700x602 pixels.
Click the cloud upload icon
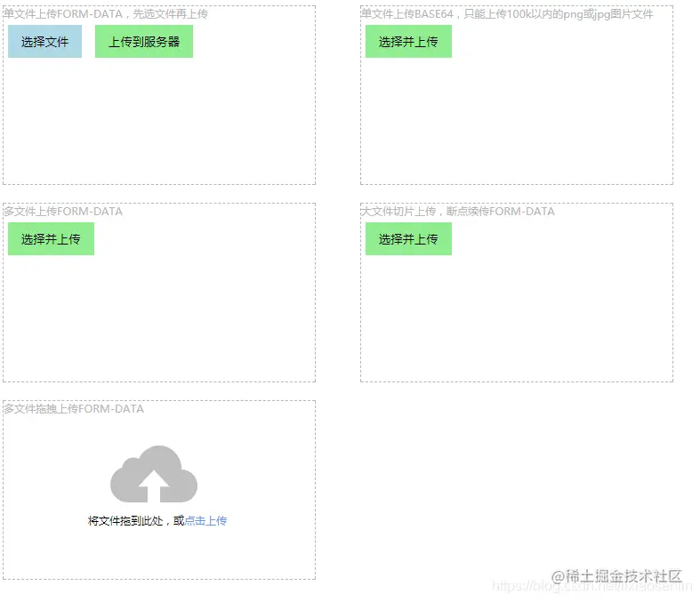[154, 474]
